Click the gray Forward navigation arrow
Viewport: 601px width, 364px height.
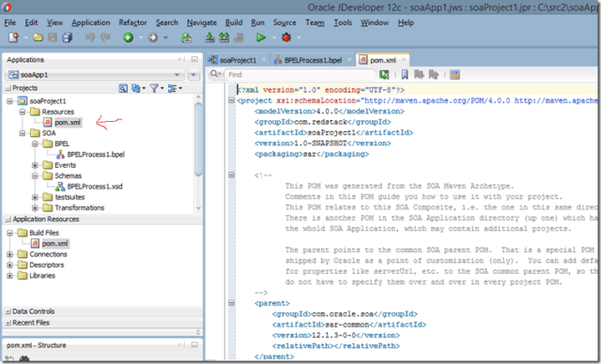(x=152, y=38)
